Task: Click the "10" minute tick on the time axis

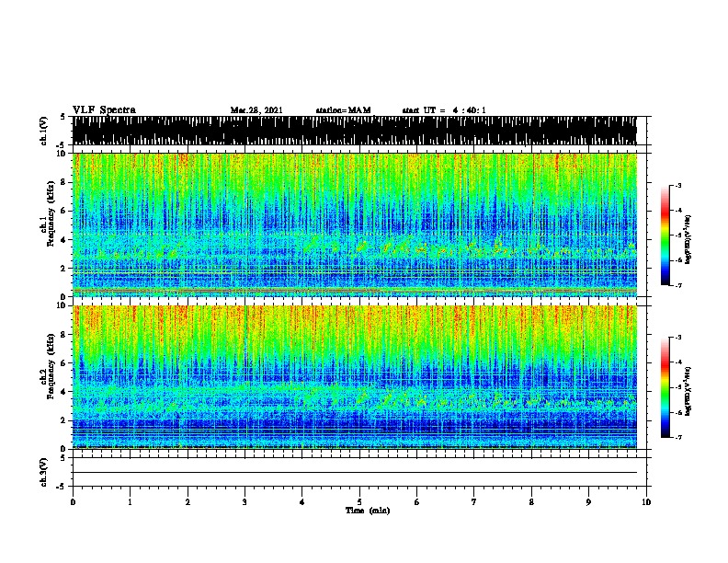Action: point(646,502)
